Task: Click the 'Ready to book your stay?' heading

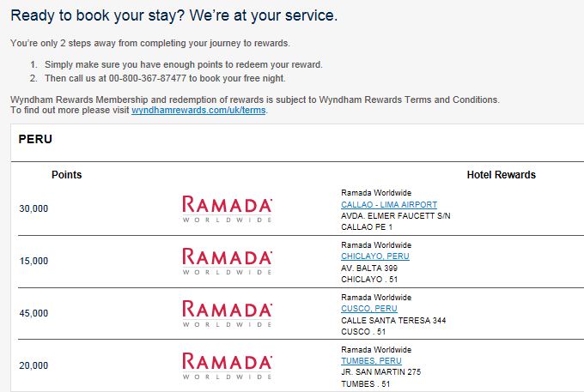Action: click(98, 15)
